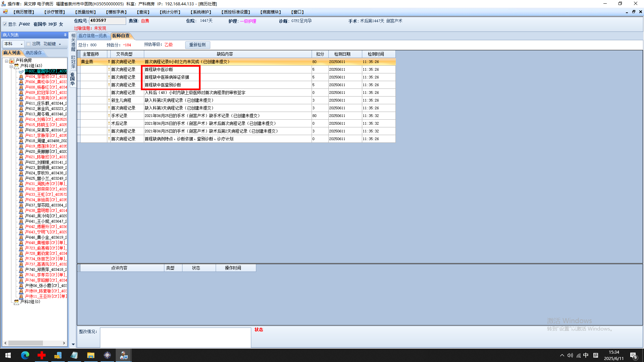Collapse the 产科1组 tree node

[x=11, y=66]
